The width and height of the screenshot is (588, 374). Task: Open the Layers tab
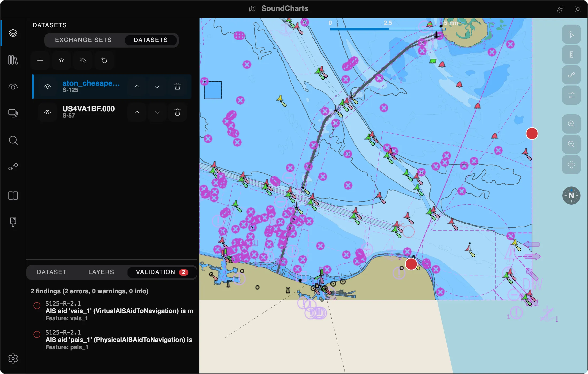click(101, 272)
